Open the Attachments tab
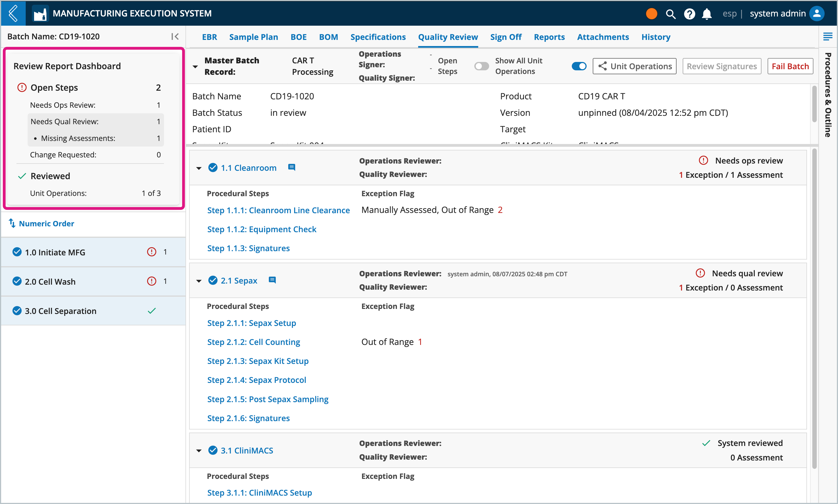Image resolution: width=838 pixels, height=504 pixels. (x=603, y=37)
